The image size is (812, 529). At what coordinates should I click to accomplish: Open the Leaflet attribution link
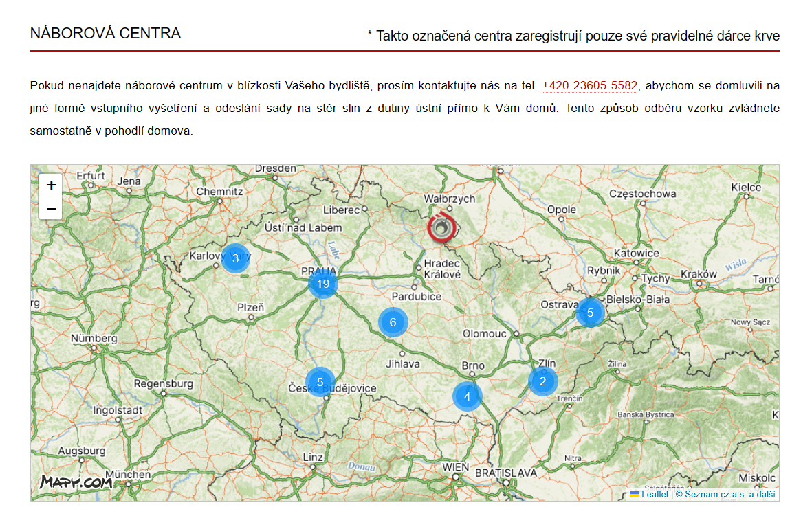tap(655, 495)
